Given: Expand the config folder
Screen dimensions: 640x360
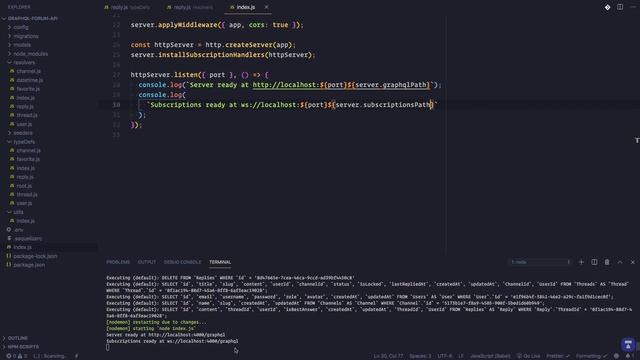Looking at the screenshot, I should click(x=21, y=27).
